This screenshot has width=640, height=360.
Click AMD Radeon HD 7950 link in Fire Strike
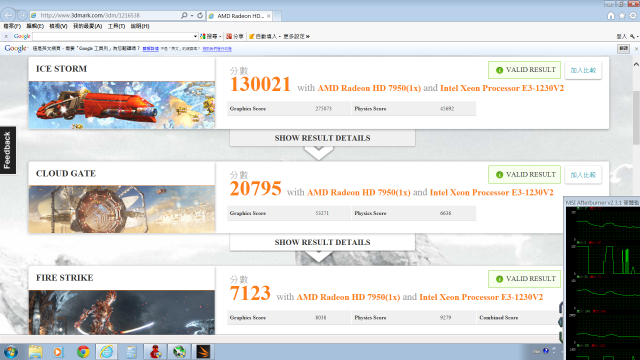[x=348, y=297]
